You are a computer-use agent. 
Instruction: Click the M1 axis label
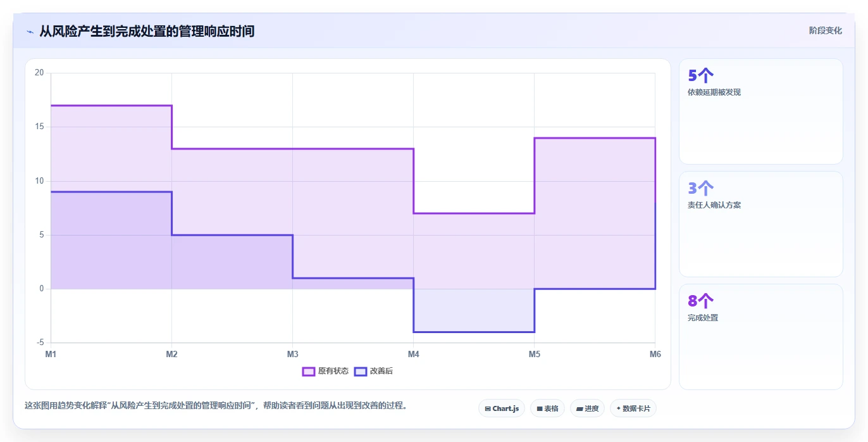51,354
